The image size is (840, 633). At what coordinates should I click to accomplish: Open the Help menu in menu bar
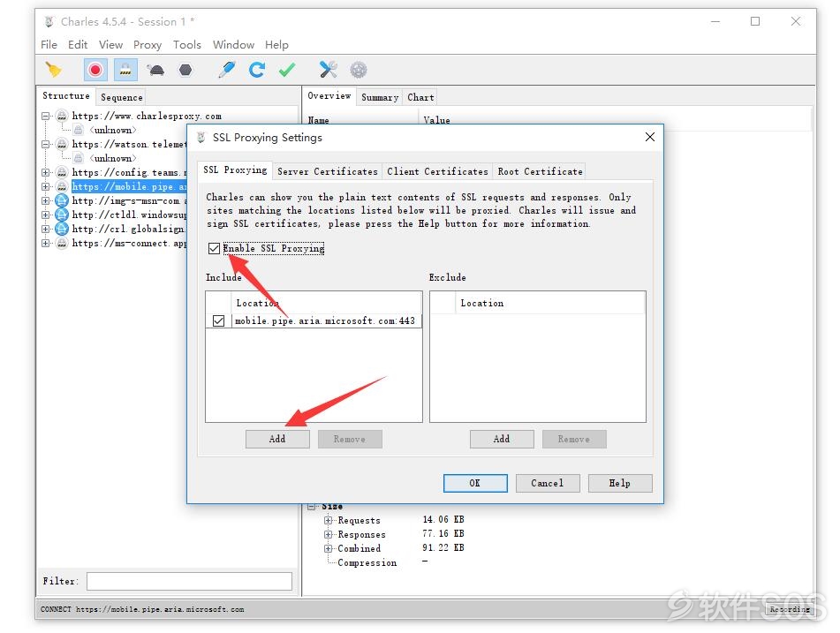point(276,44)
